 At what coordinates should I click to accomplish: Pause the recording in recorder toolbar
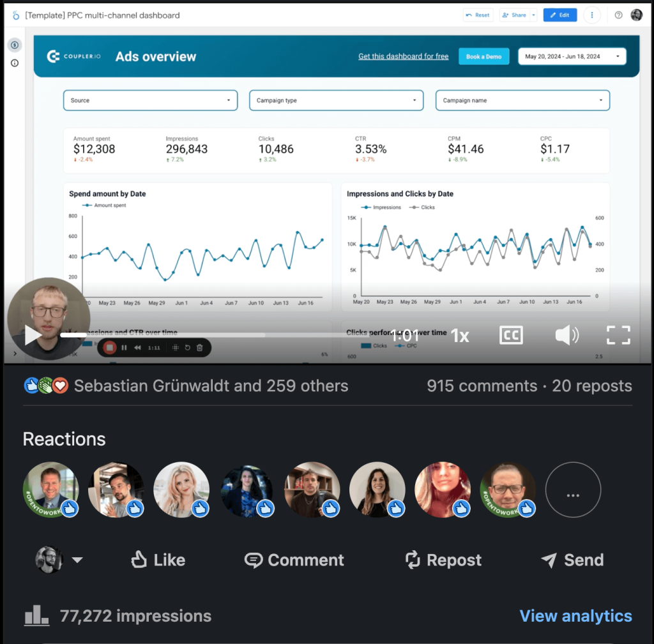[124, 348]
